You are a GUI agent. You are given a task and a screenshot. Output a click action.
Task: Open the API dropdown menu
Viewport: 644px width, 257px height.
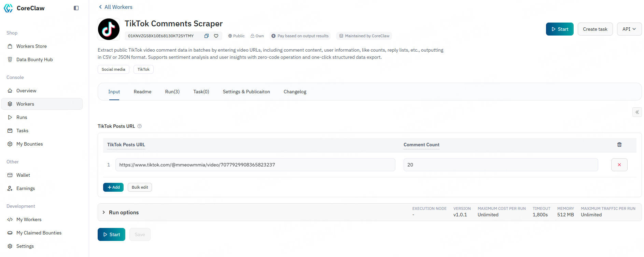pyautogui.click(x=629, y=29)
